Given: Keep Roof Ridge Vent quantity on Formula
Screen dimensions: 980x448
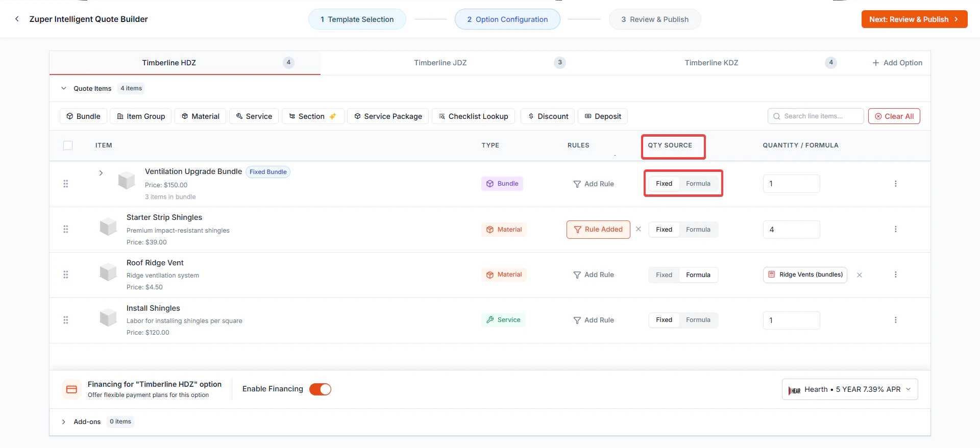Looking at the screenshot, I should tap(698, 275).
